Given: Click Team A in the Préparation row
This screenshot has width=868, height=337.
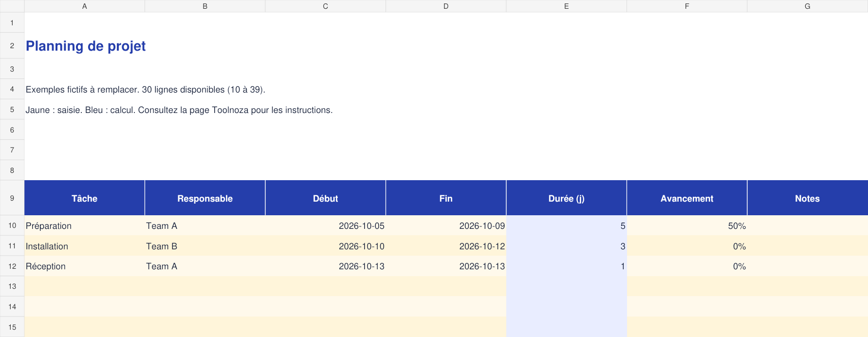Looking at the screenshot, I should tap(205, 226).
